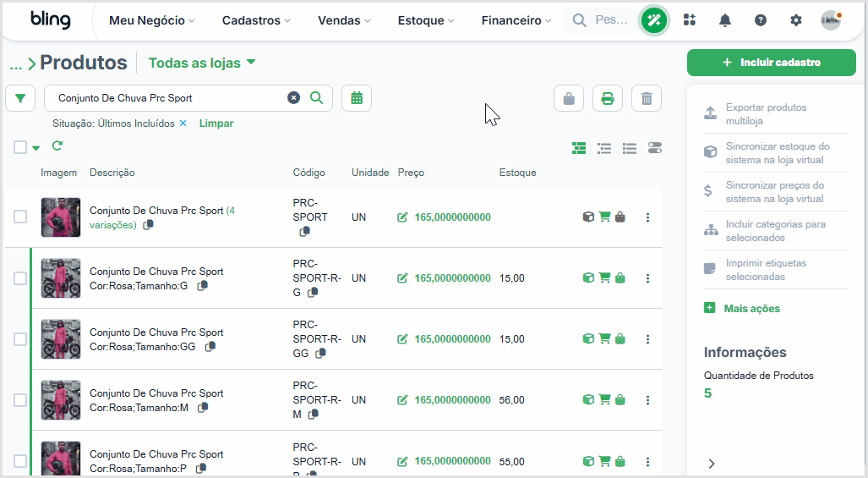Screen dimensions: 868x478
Task: Select the Cor:Rosa;Tamanho:G row checkbox
Action: point(20,278)
